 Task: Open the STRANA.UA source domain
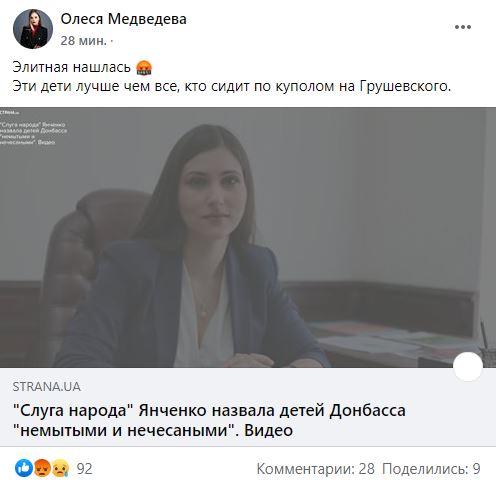point(46,387)
